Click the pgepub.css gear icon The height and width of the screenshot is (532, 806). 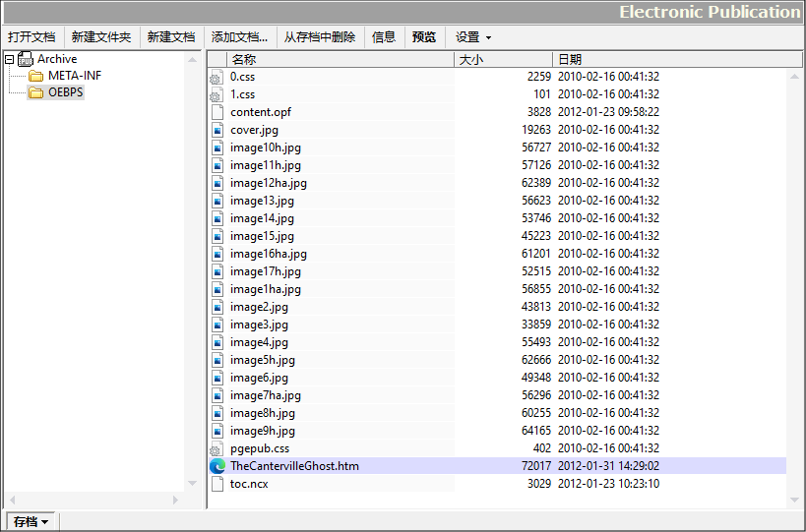[217, 448]
